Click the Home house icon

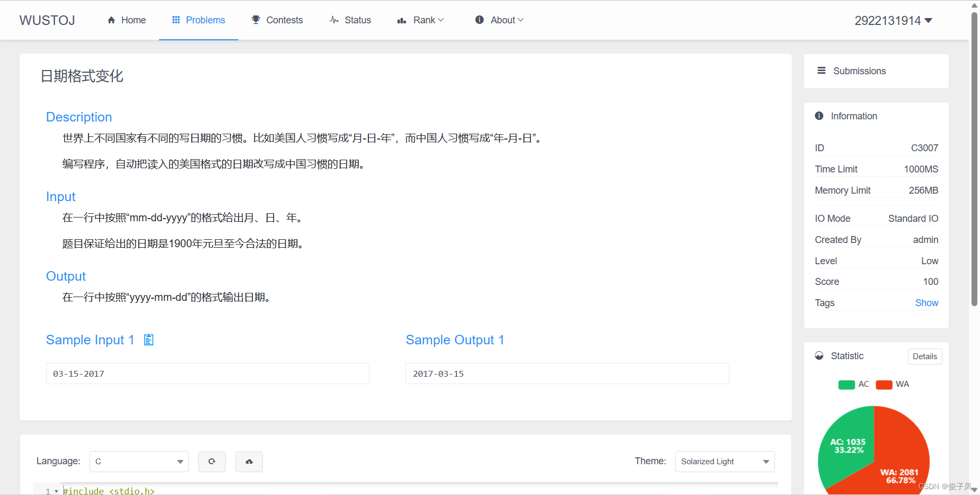(111, 20)
